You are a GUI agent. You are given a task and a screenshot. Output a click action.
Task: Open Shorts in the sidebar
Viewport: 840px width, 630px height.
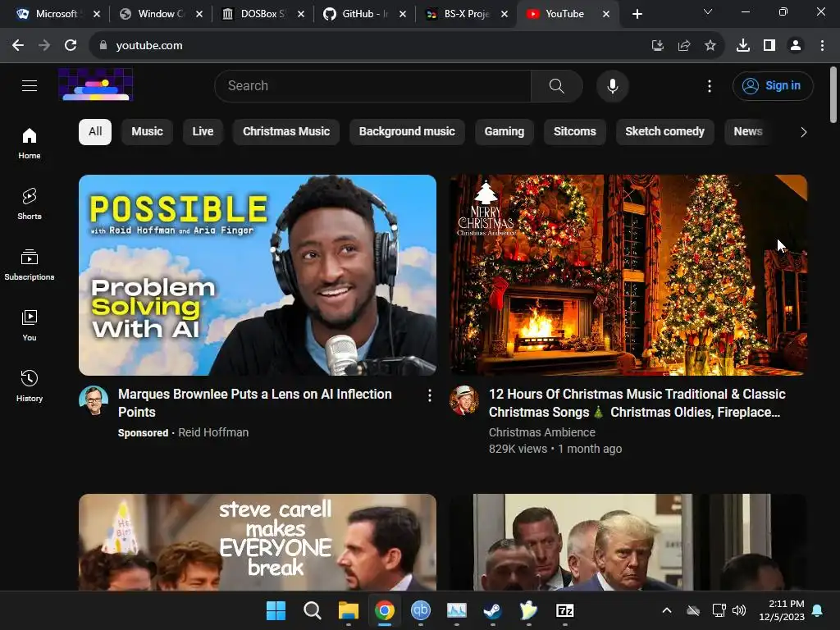[30, 204]
